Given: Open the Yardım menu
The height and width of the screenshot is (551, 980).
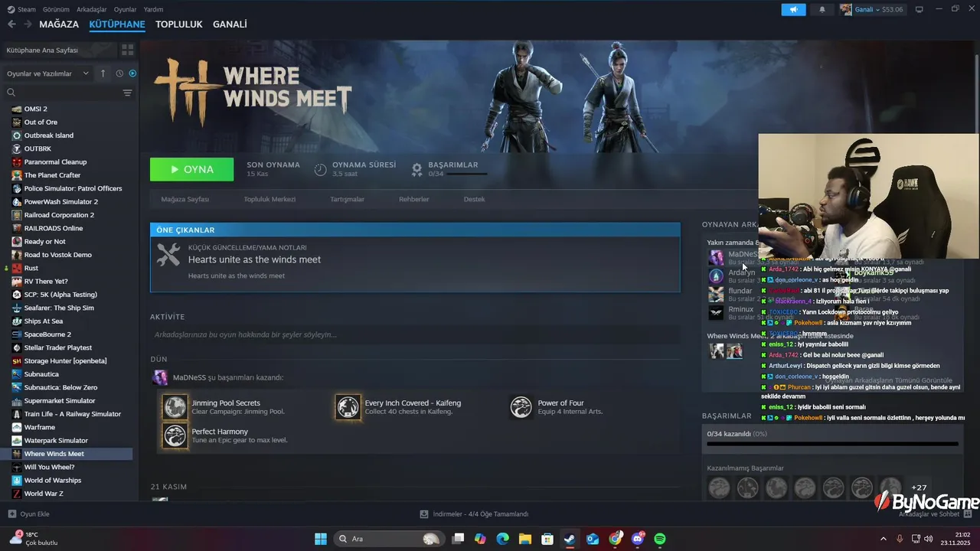Looking at the screenshot, I should pyautogui.click(x=153, y=9).
